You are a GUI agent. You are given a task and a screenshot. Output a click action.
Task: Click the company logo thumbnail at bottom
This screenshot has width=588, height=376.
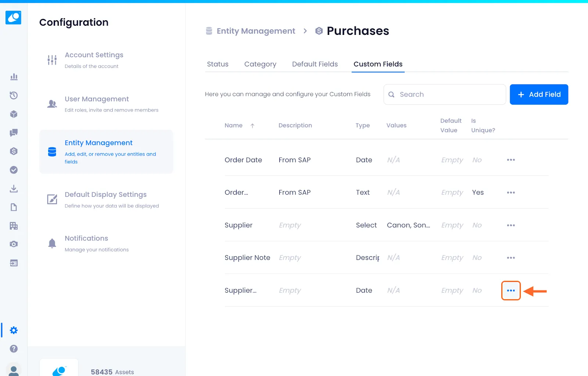tap(59, 368)
